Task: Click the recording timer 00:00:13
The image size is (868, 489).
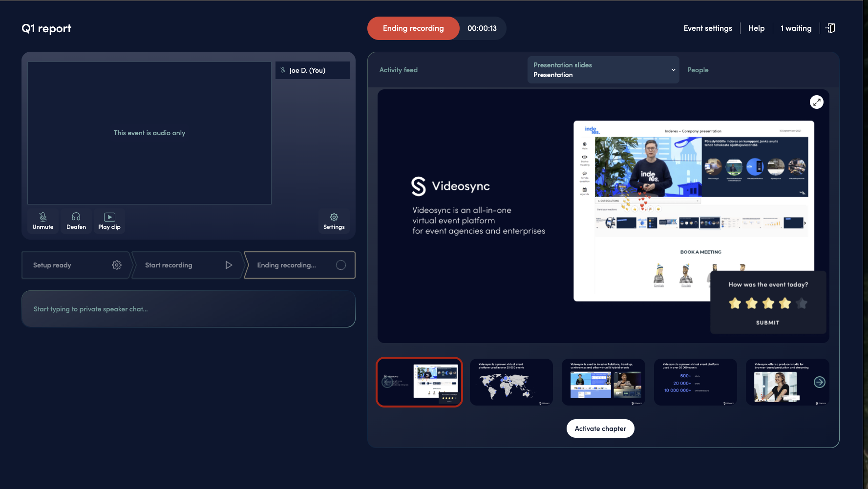Action: coord(482,28)
